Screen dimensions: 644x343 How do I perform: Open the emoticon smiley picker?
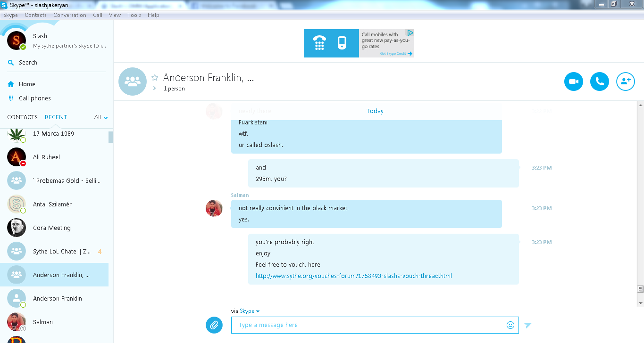pyautogui.click(x=510, y=325)
